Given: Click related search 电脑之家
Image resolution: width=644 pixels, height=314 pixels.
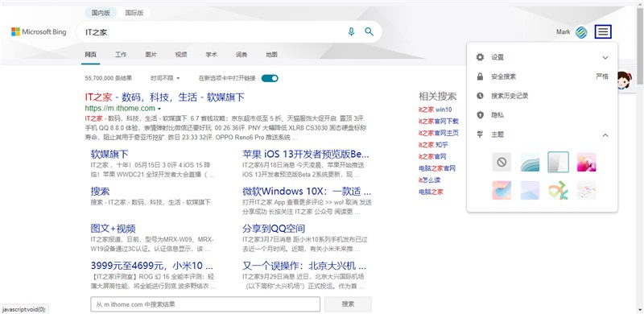Looking at the screenshot, I should (431, 192).
